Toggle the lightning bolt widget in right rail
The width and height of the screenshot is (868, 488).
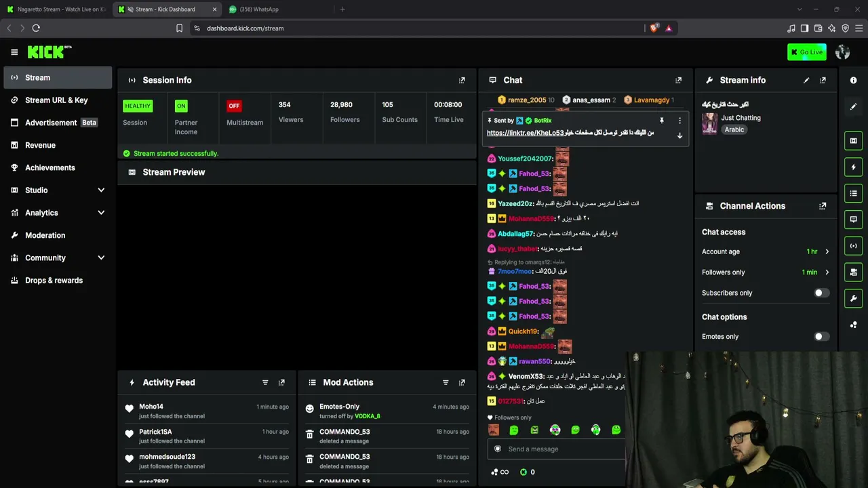tap(854, 167)
